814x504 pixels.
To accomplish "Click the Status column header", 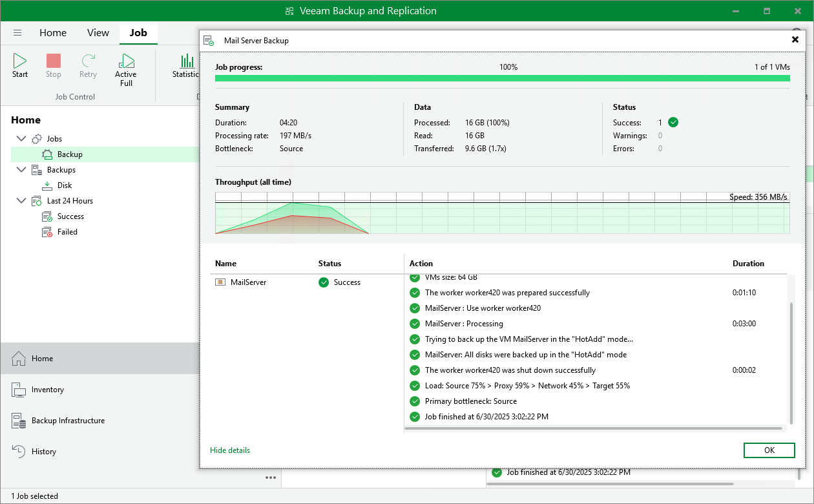I will pos(329,264).
